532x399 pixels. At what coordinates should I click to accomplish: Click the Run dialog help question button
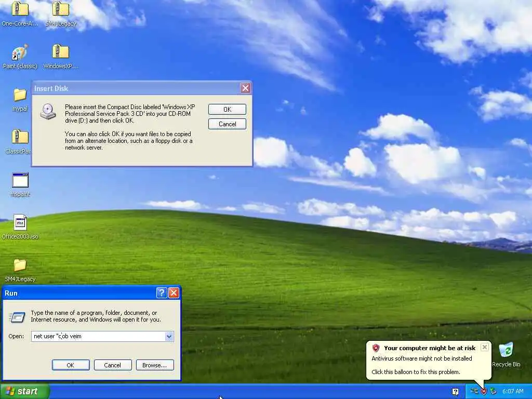tap(162, 293)
